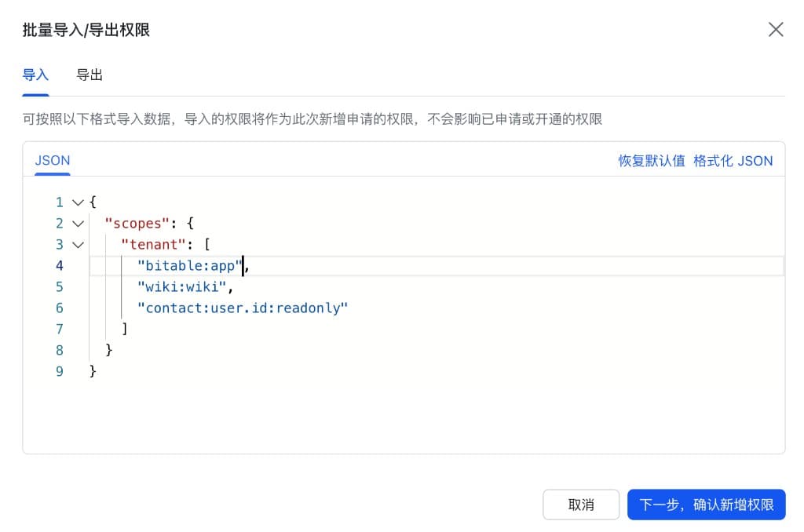Click the closing brace on line 8
Screen dimensions: 804x532
[x=108, y=349]
